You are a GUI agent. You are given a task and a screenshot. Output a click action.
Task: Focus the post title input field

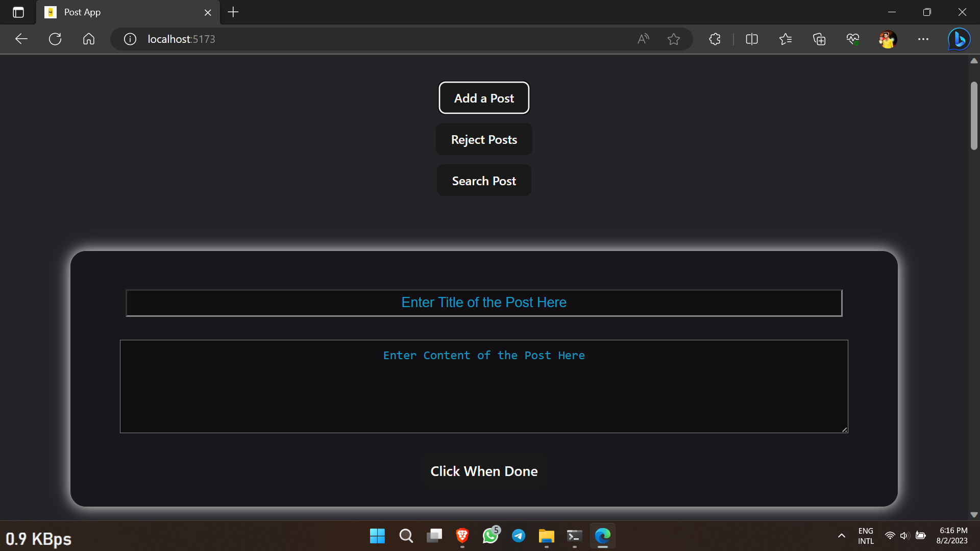coord(484,303)
